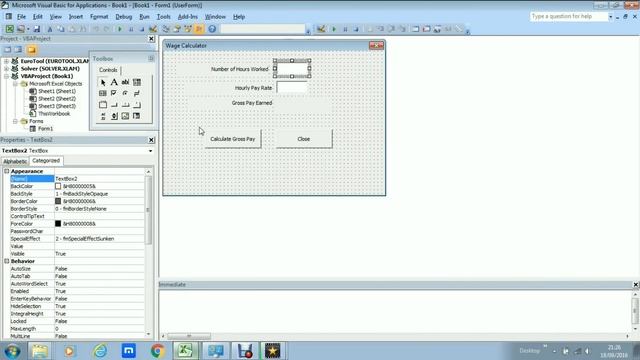This screenshot has height=360, width=640.
Task: Select the TextBox control in Toolbox
Action: (x=125, y=82)
